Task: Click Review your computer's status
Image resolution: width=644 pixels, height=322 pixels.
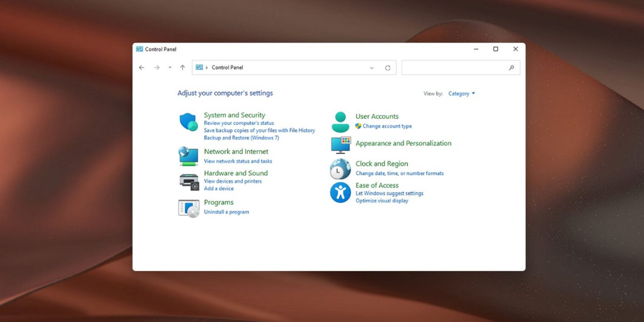Action: click(239, 123)
